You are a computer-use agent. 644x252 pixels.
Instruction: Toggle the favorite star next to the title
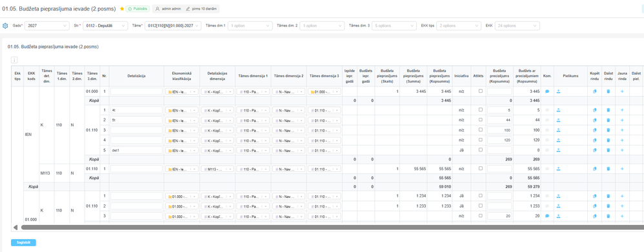pos(122,8)
